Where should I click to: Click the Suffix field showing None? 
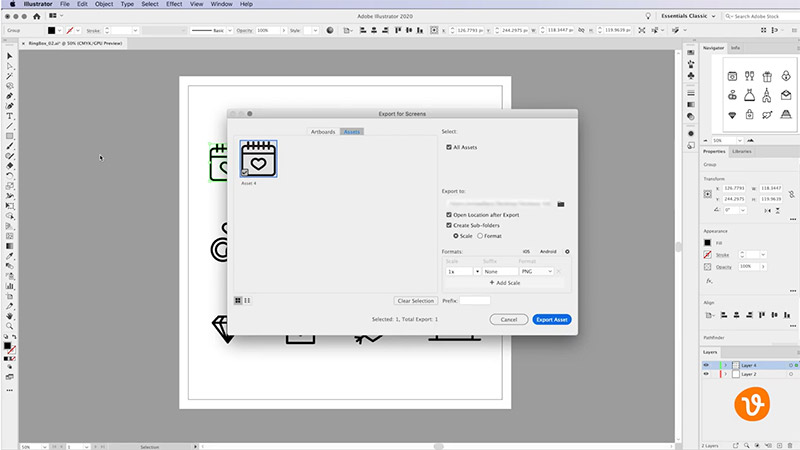click(500, 271)
